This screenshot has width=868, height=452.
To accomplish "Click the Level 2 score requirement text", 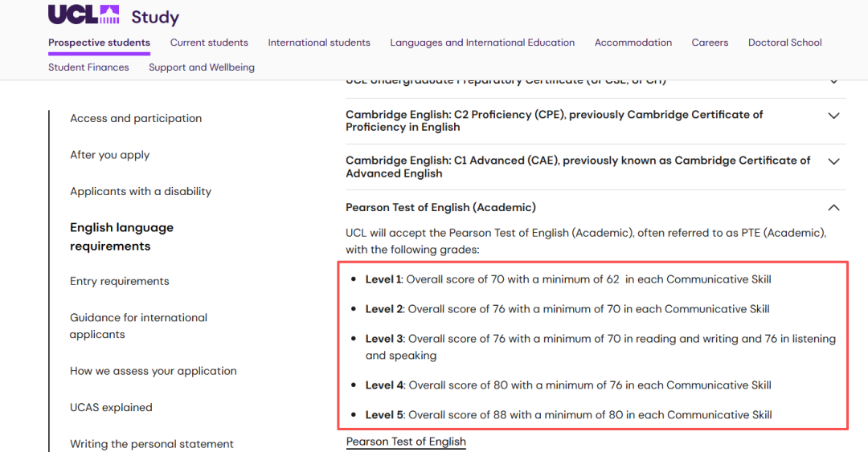I will pos(567,309).
